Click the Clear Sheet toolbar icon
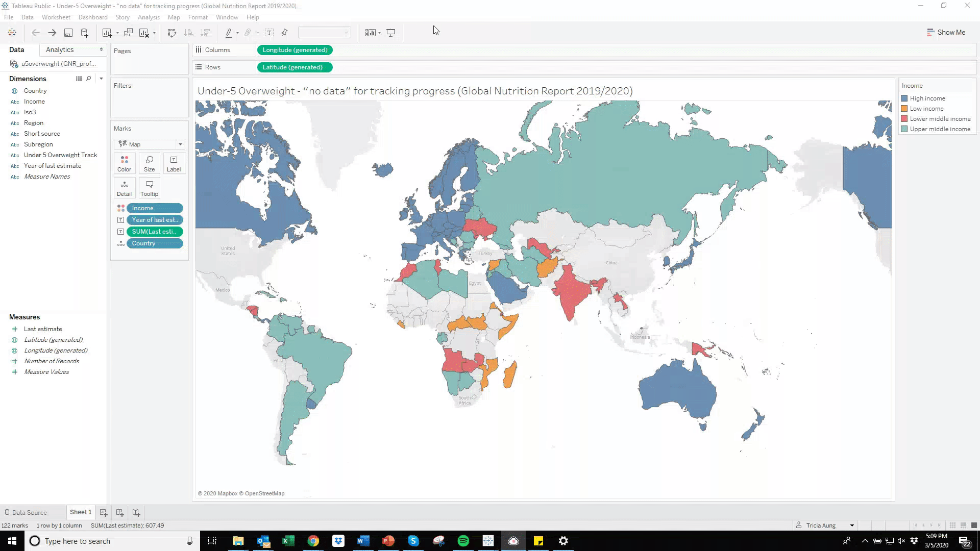This screenshot has height=551, width=980. [144, 32]
